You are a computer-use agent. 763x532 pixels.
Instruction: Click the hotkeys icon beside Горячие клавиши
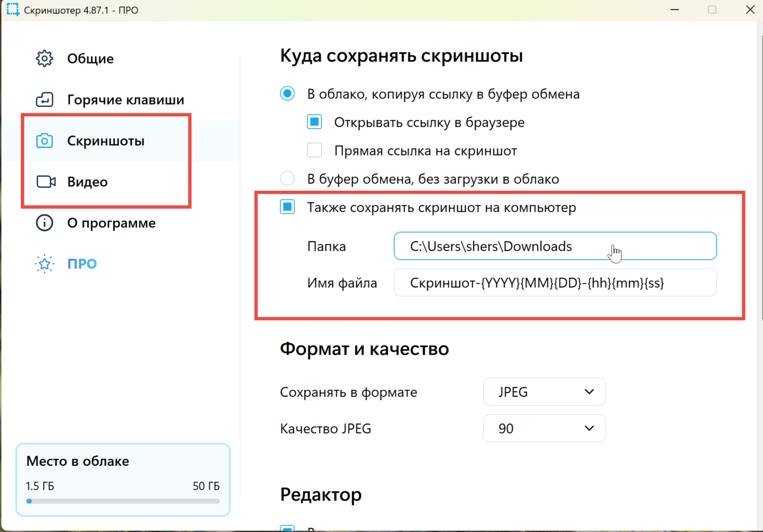44,99
